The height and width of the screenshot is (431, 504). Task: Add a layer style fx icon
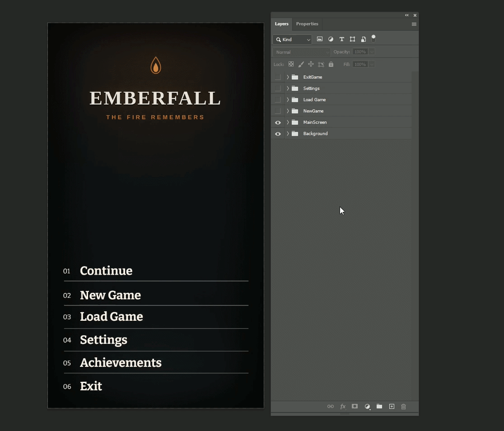343,407
